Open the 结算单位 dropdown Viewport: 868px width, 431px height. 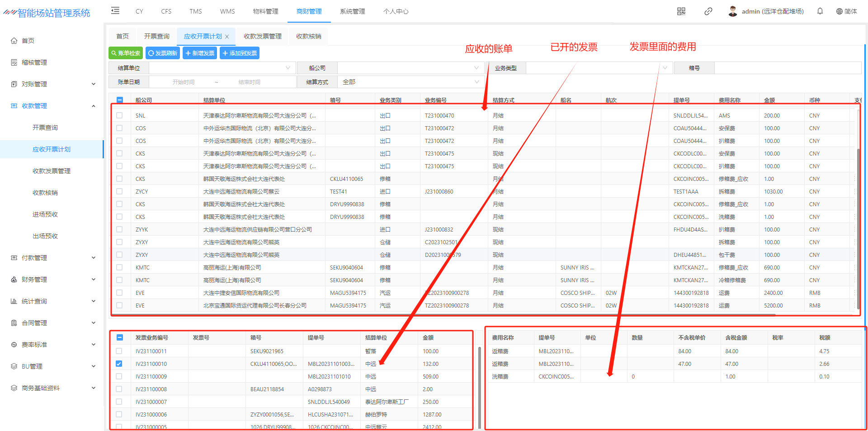(x=222, y=68)
